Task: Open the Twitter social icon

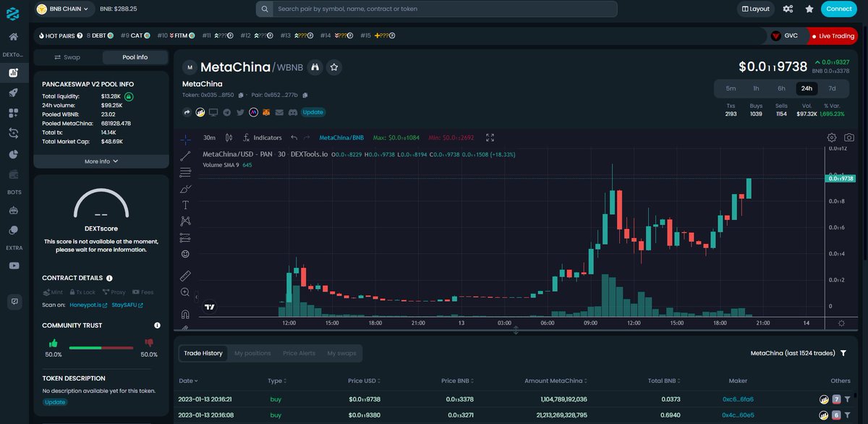Action: pos(240,112)
